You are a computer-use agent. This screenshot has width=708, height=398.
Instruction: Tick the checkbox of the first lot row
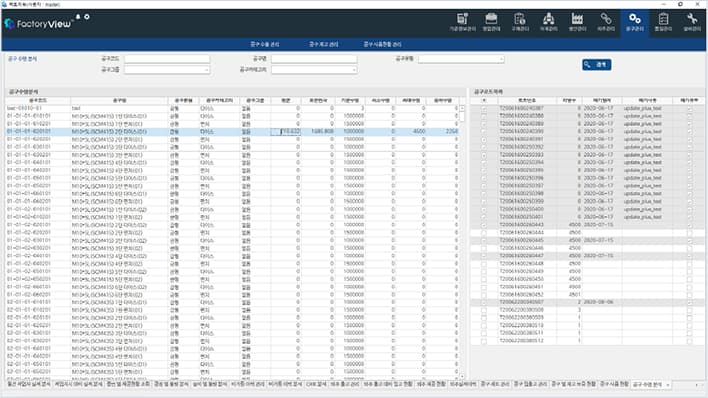coord(484,108)
